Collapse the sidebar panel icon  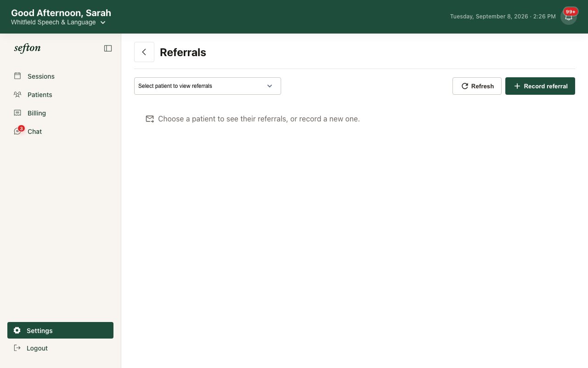point(108,48)
